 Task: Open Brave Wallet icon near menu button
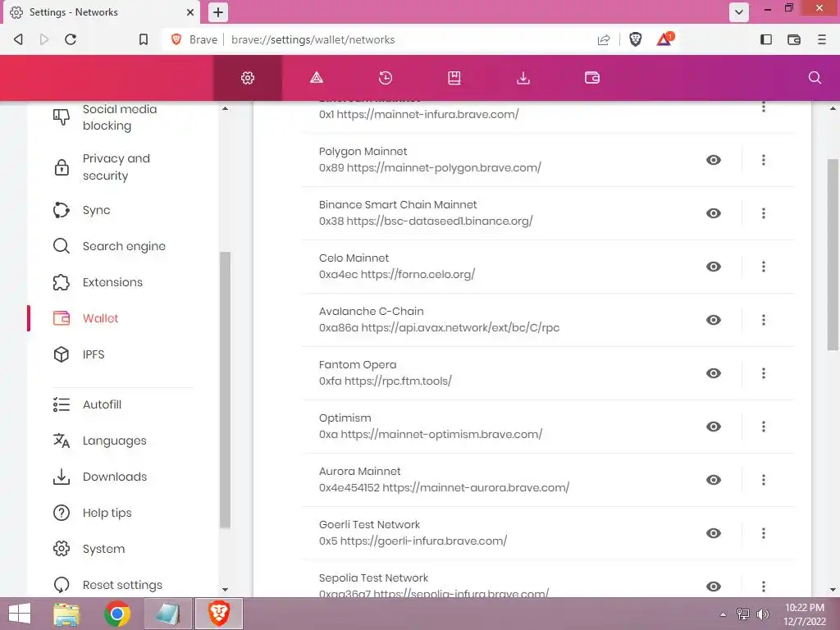point(794,39)
